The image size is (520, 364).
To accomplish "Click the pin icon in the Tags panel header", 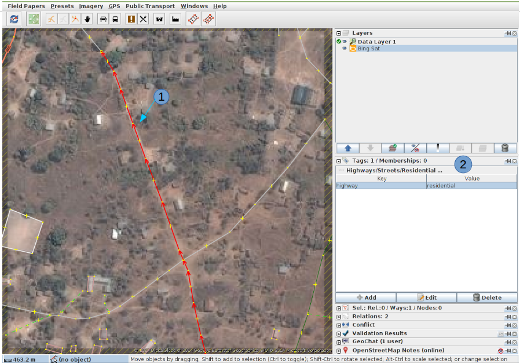I will pos(508,161).
